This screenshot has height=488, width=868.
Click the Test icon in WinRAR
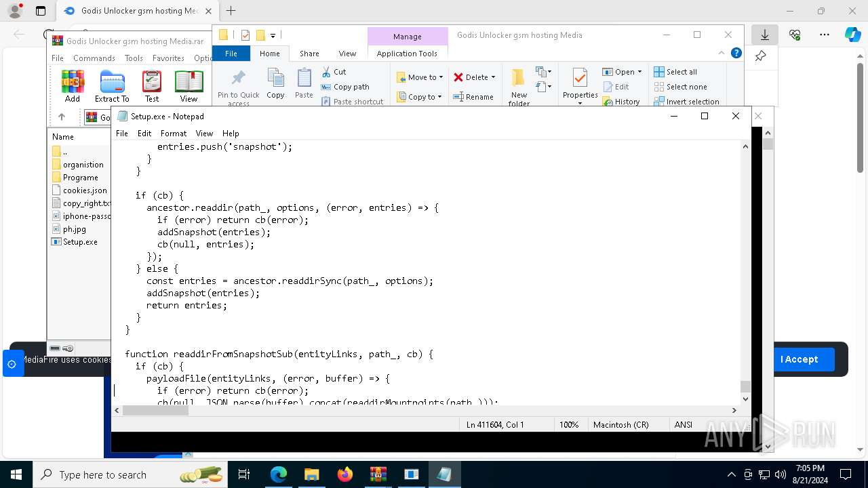pos(152,86)
